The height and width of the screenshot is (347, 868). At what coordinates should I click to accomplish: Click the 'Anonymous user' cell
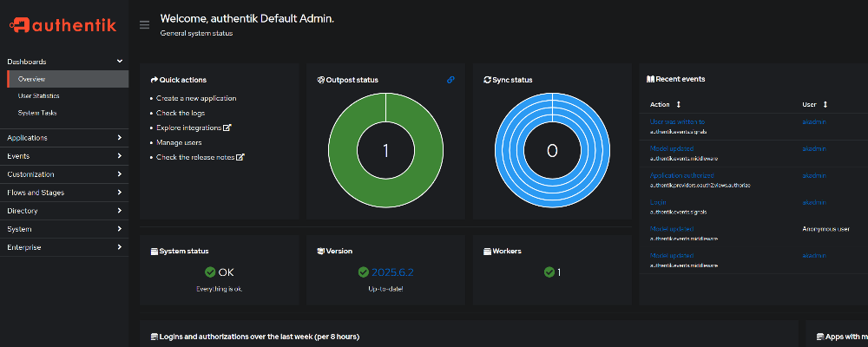pos(826,229)
